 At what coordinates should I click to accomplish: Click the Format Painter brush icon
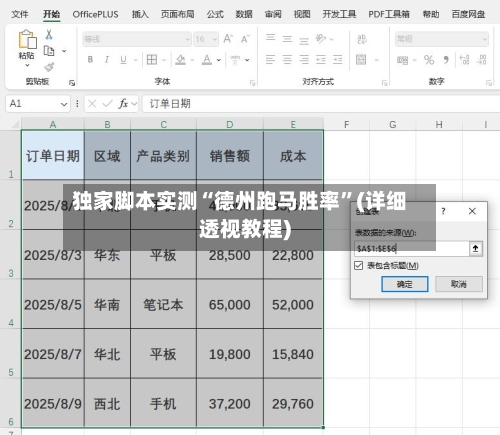pos(49,67)
